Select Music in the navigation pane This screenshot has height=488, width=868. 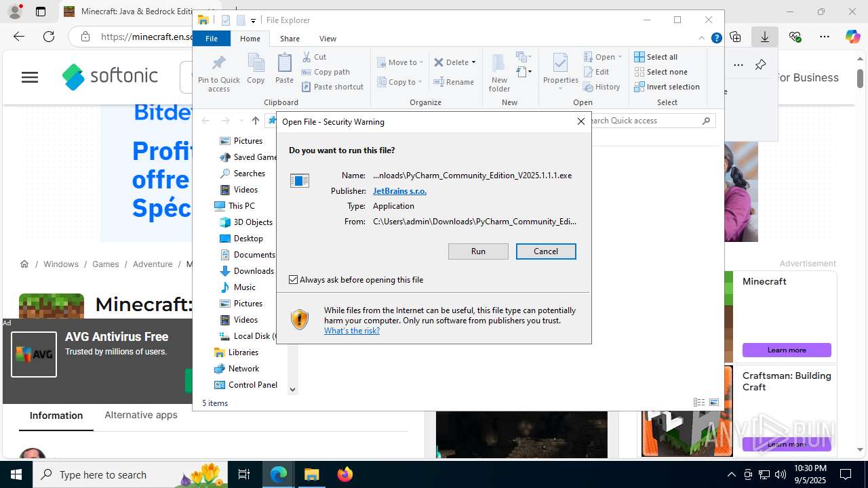click(x=237, y=287)
